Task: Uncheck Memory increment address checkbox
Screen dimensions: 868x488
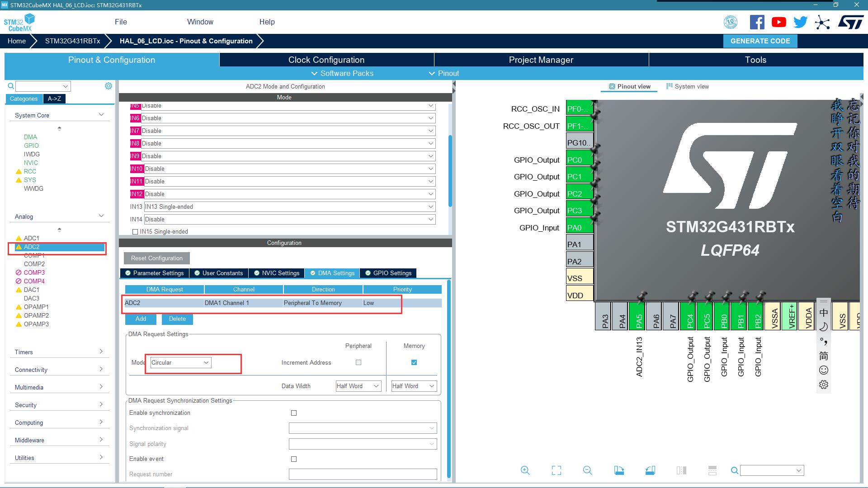Action: (414, 362)
